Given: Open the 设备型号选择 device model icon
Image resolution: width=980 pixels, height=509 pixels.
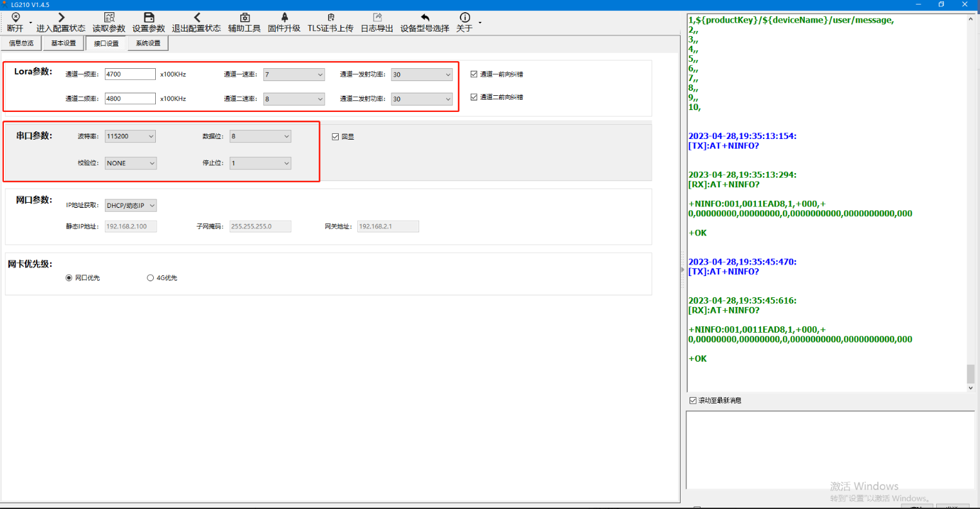Looking at the screenshot, I should [x=425, y=17].
